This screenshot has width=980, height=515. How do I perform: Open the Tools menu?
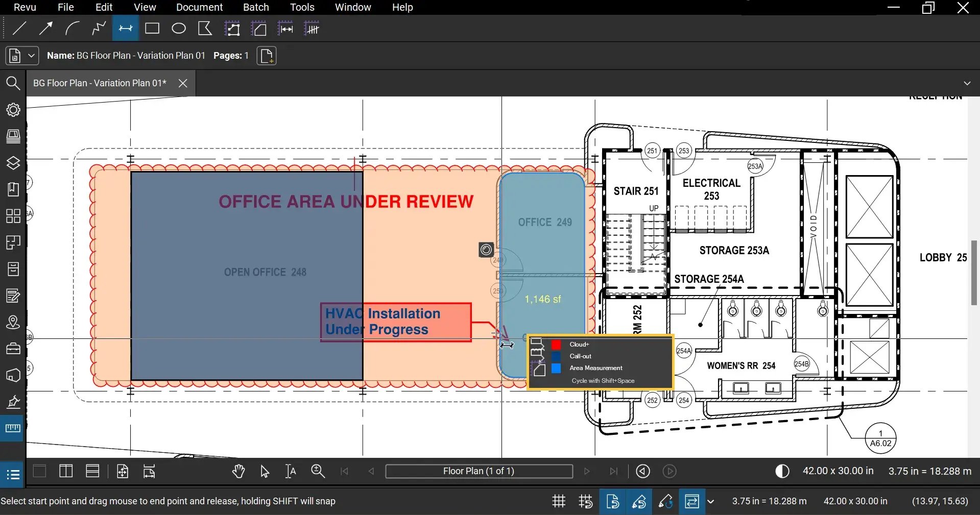302,7
